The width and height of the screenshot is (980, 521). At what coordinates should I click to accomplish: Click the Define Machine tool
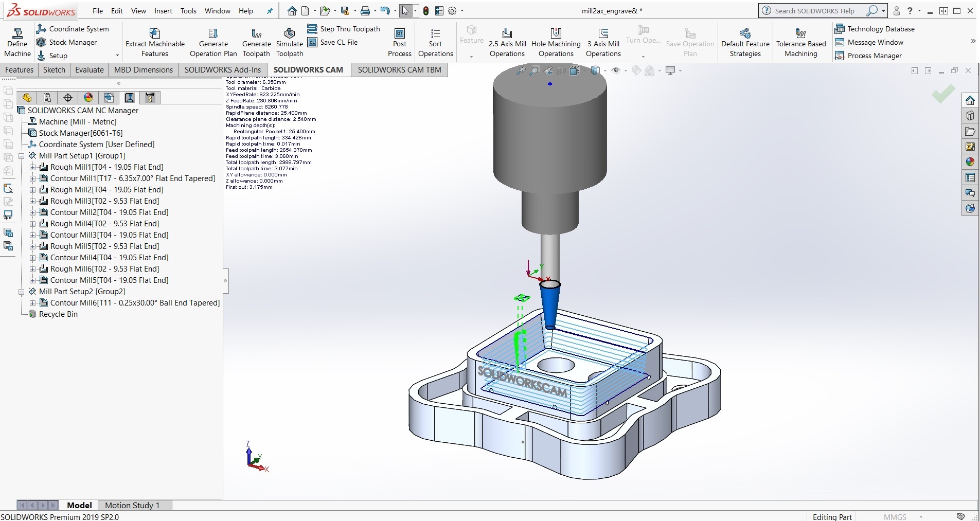[17, 42]
